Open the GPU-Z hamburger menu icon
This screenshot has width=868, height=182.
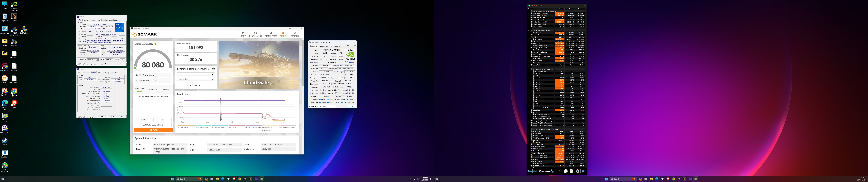click(x=355, y=46)
